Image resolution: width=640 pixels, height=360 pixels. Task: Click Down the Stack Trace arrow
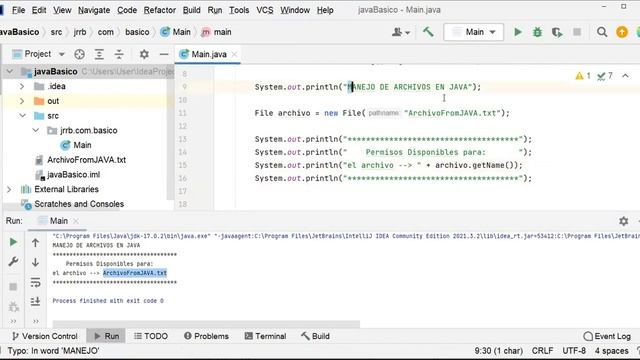[36, 262]
